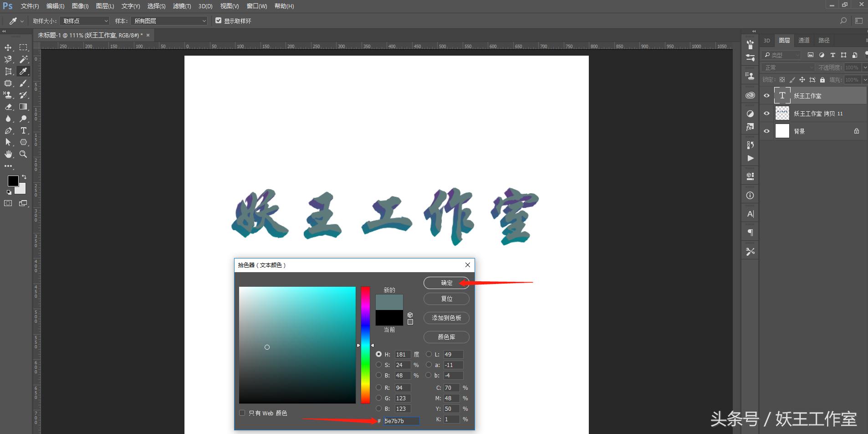Click the hex color input field
This screenshot has width=868, height=434.
click(x=401, y=421)
